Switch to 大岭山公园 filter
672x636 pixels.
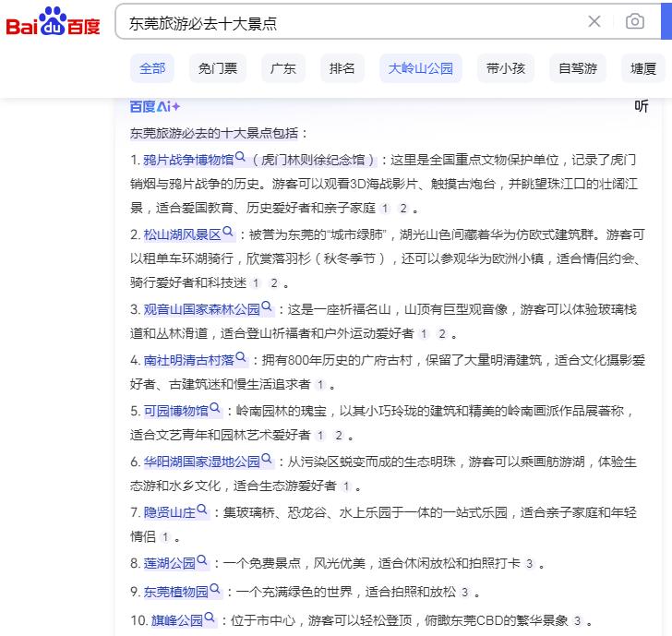tap(421, 68)
